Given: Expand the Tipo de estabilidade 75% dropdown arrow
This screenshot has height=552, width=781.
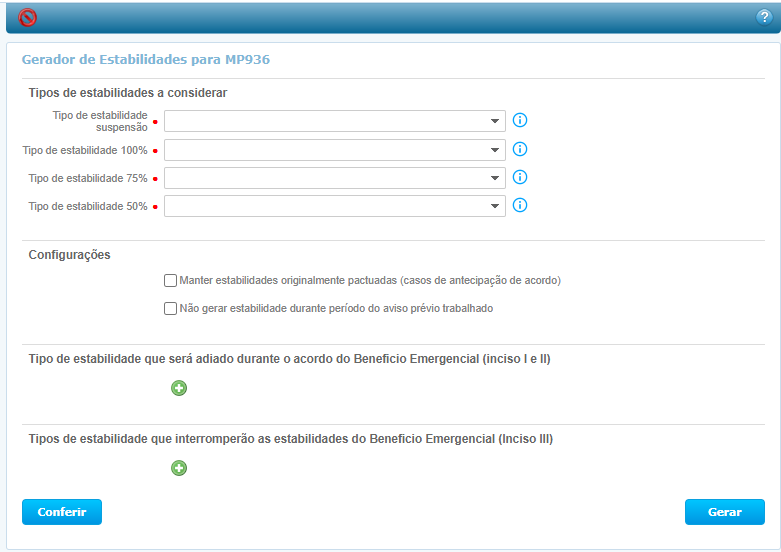Looking at the screenshot, I should pos(495,178).
